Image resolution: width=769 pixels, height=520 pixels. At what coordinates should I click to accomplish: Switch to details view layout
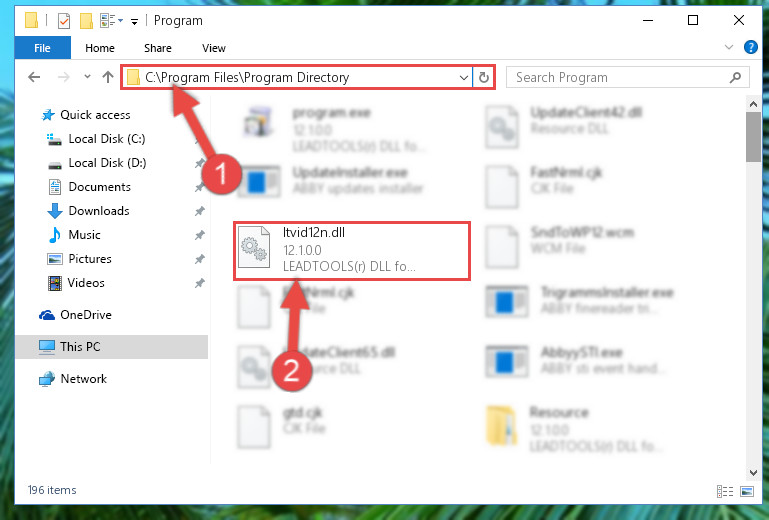725,491
